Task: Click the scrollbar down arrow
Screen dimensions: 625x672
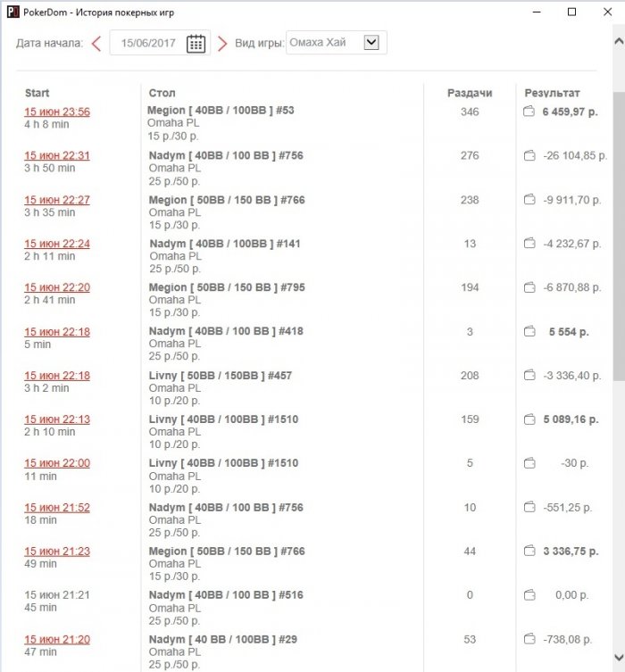Action: [619, 658]
